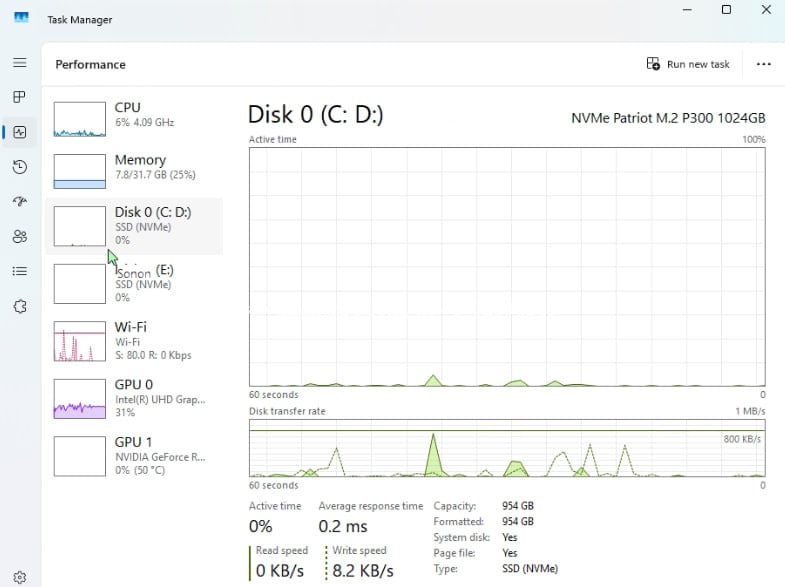Open App history from sidebar

(19, 167)
